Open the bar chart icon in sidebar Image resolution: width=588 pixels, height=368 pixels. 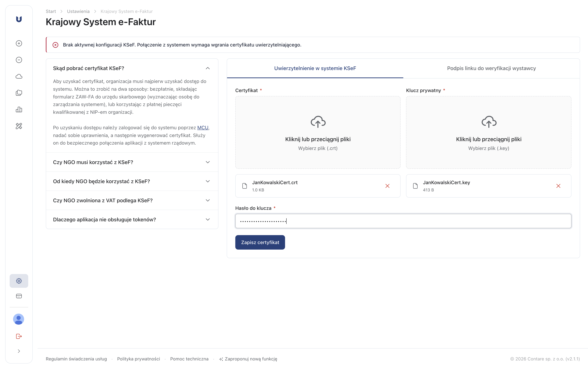[19, 109]
